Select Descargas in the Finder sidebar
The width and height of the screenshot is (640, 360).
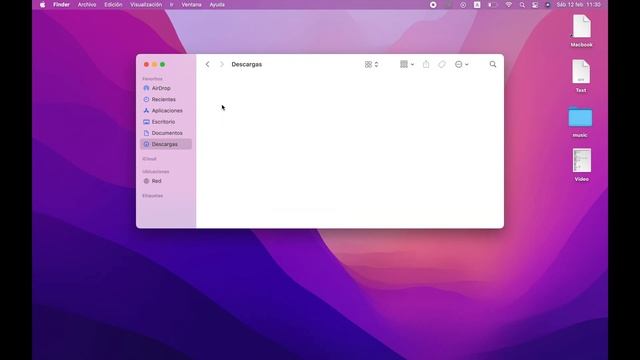click(166, 144)
